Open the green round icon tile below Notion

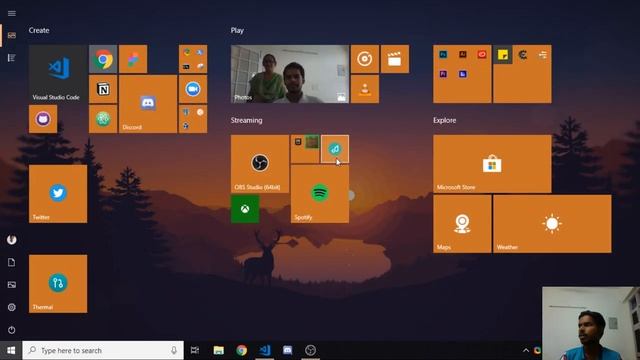tap(103, 119)
